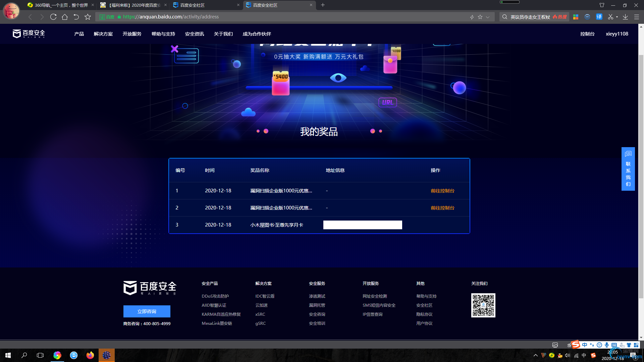Image resolution: width=644 pixels, height=362 pixels.
Task: Click 成为合作伙伴 in navigation
Action: click(x=257, y=34)
